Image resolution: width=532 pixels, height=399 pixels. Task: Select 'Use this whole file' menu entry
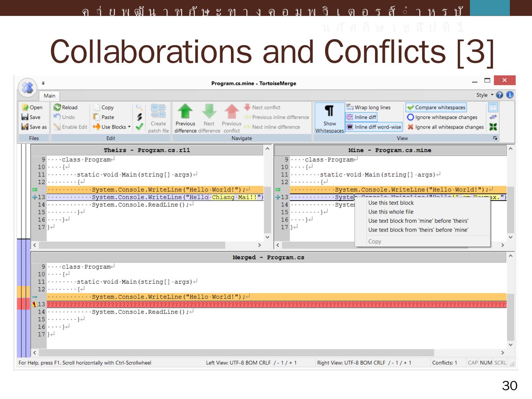coord(391,212)
